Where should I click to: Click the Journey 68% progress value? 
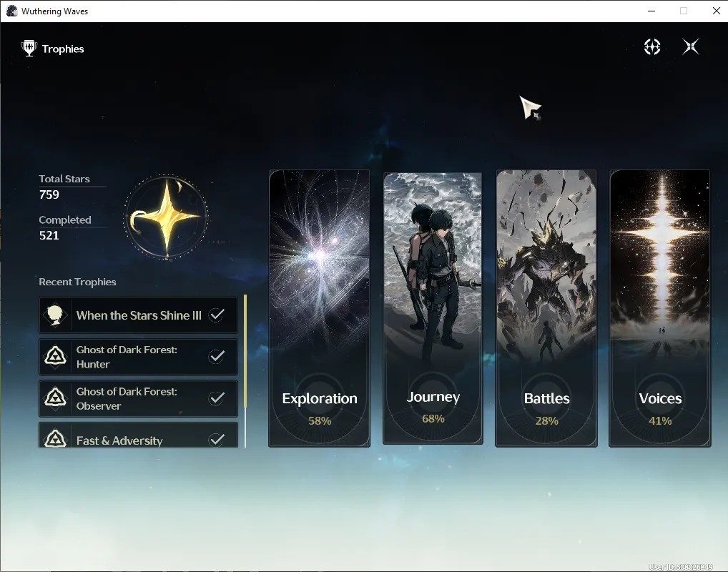433,419
